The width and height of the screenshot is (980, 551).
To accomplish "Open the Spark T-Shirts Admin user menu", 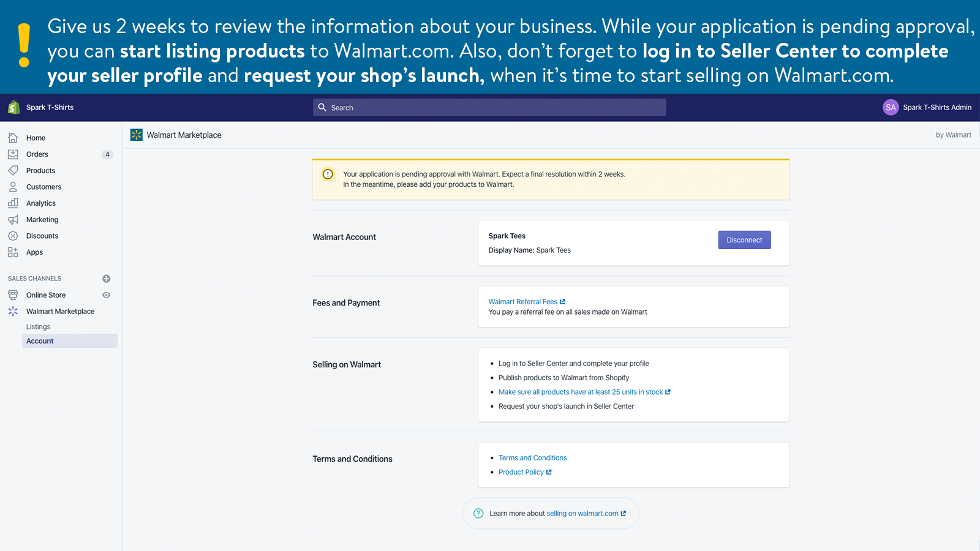I will [927, 108].
